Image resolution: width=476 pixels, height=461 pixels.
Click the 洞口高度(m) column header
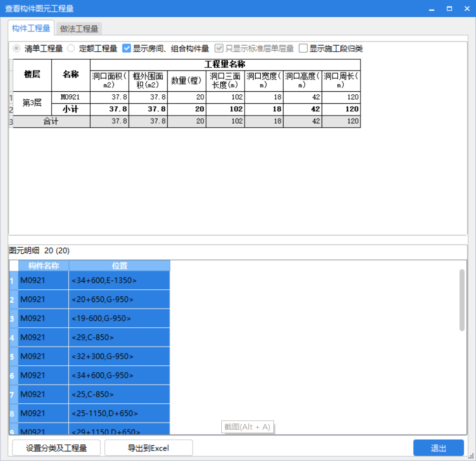tap(302, 81)
